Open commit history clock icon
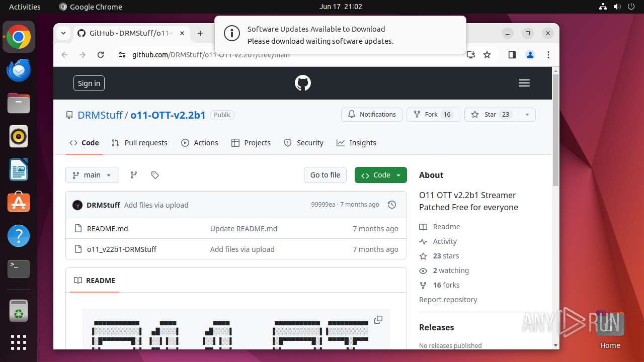Image resolution: width=644 pixels, height=362 pixels. pos(392,205)
